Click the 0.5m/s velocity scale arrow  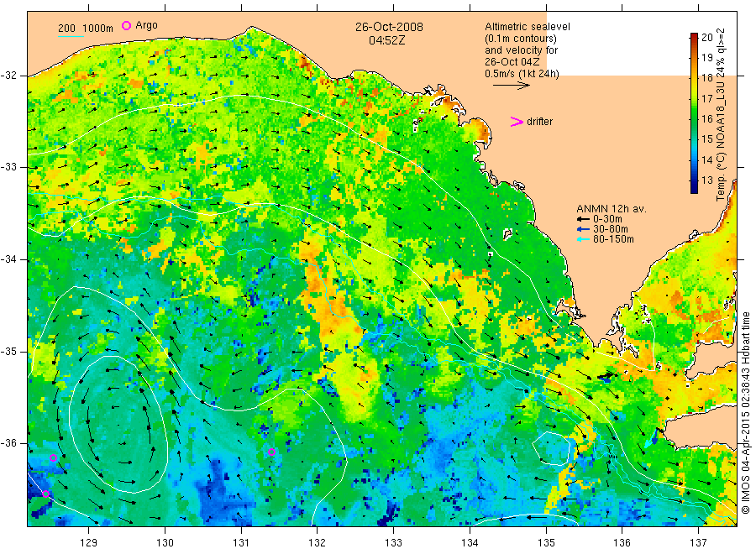(x=511, y=86)
